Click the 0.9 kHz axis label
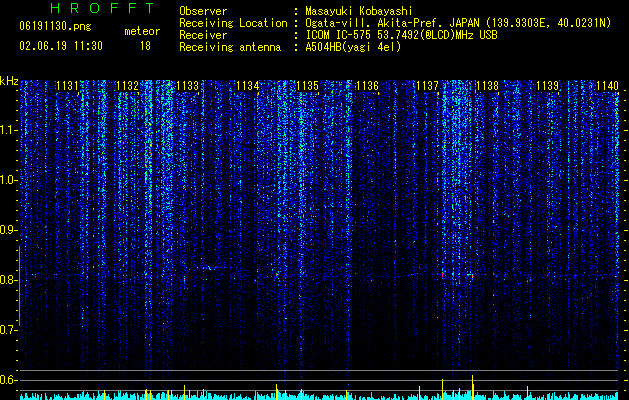 tap(8, 230)
